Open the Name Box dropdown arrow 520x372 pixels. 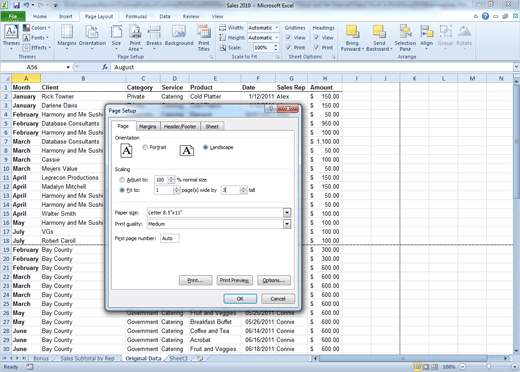click(x=68, y=67)
